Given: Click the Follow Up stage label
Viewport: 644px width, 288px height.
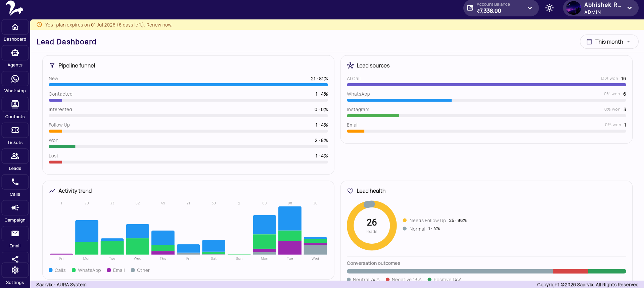Looking at the screenshot, I should [x=59, y=125].
